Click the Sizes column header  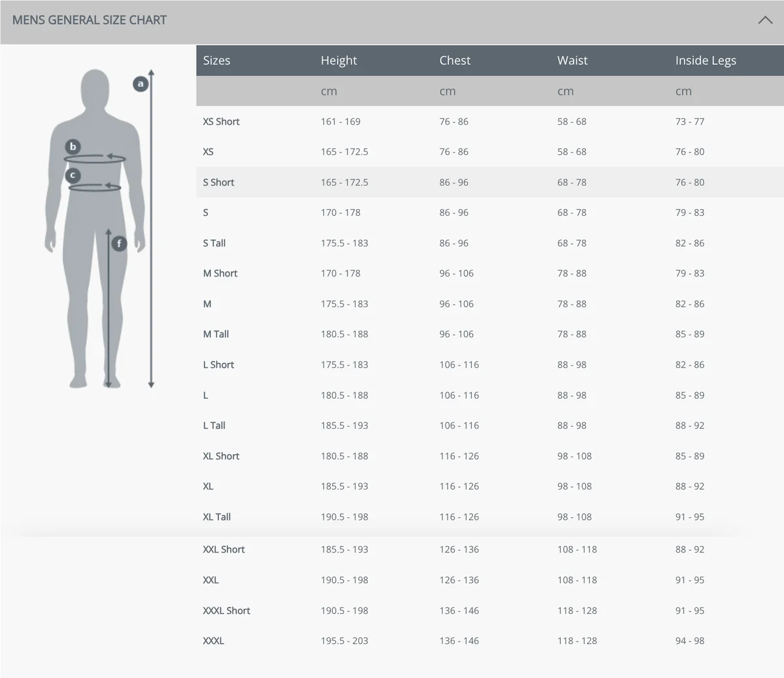217,61
